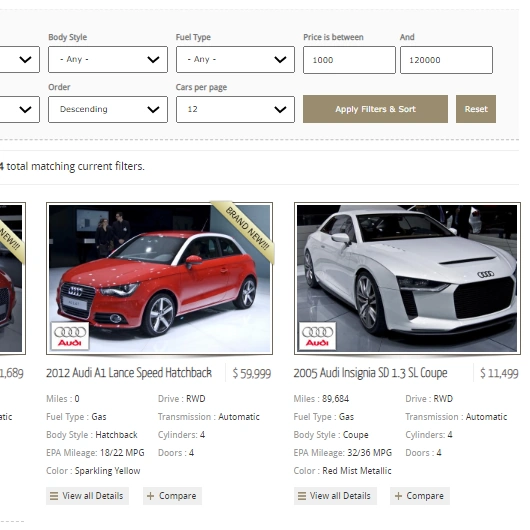Click the Apply Filters & Sort button
Image resolution: width=530 pixels, height=530 pixels.
point(375,109)
